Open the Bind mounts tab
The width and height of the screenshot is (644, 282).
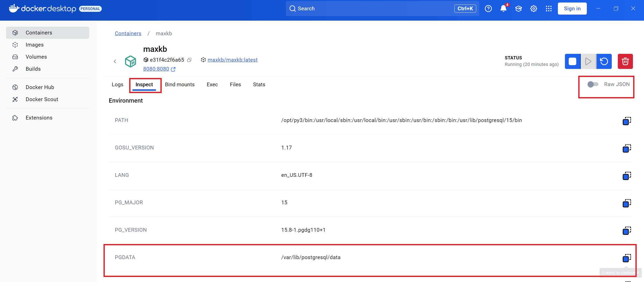[180, 85]
